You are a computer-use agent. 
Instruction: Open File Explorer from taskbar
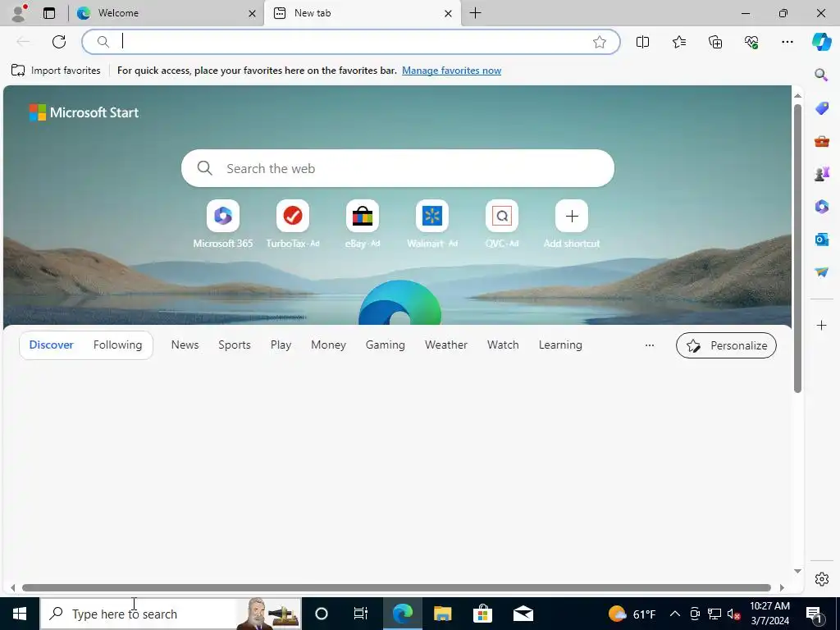pos(442,614)
